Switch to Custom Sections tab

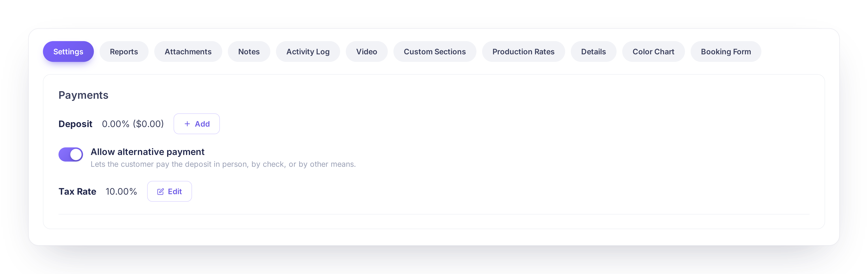click(x=435, y=52)
